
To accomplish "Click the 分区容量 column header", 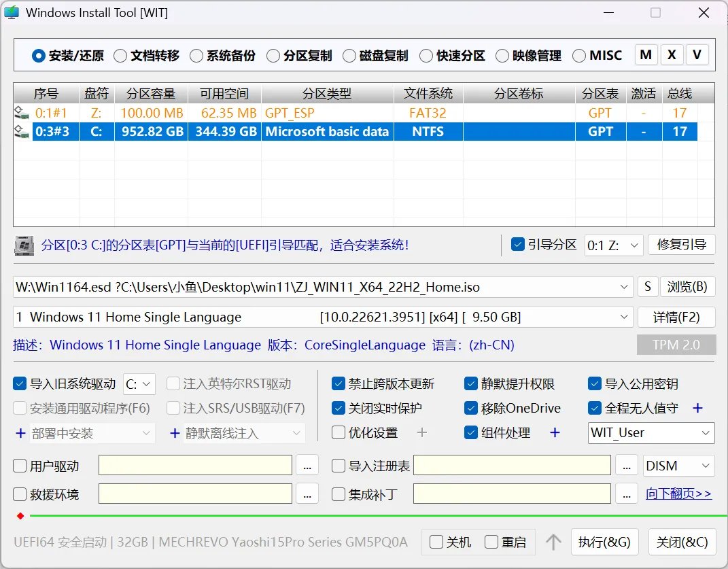I will click(x=151, y=94).
